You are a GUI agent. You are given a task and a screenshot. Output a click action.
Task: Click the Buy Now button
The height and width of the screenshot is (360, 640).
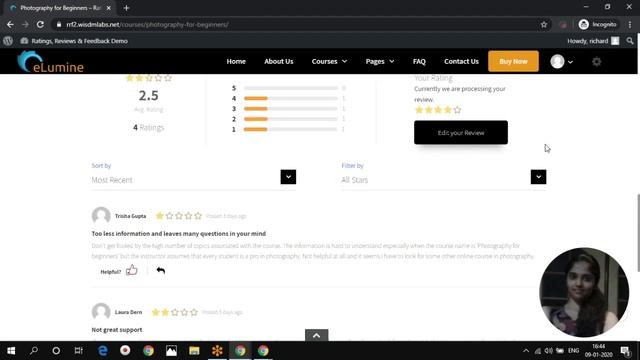coord(513,61)
